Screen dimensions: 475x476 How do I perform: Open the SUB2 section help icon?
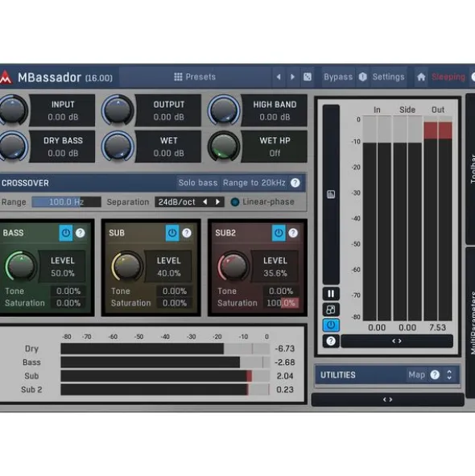293,233
